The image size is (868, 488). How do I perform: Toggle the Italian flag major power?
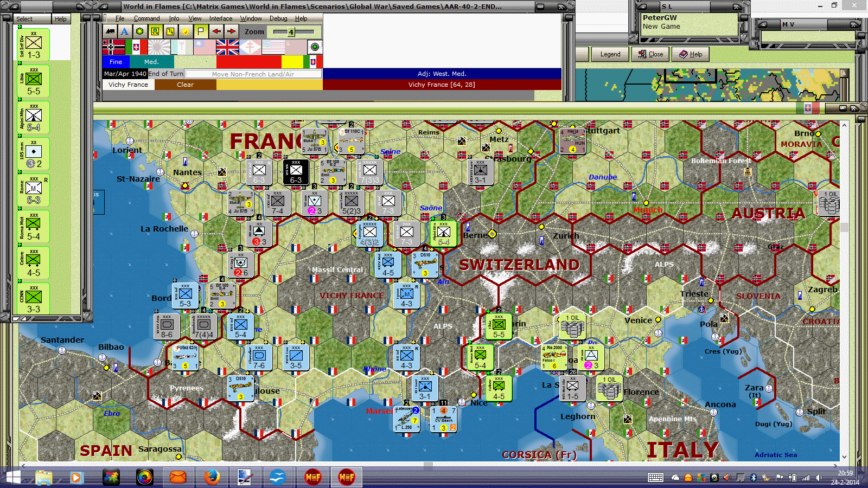(x=136, y=47)
